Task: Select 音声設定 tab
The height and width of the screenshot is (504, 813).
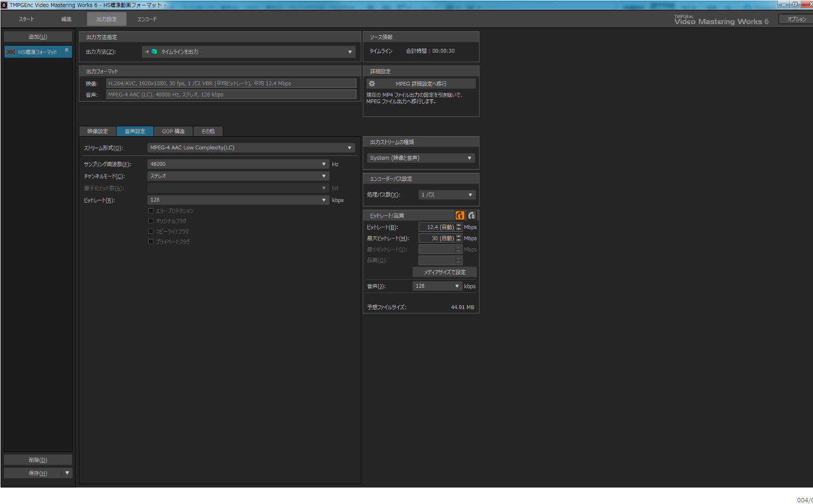Action: (x=135, y=131)
